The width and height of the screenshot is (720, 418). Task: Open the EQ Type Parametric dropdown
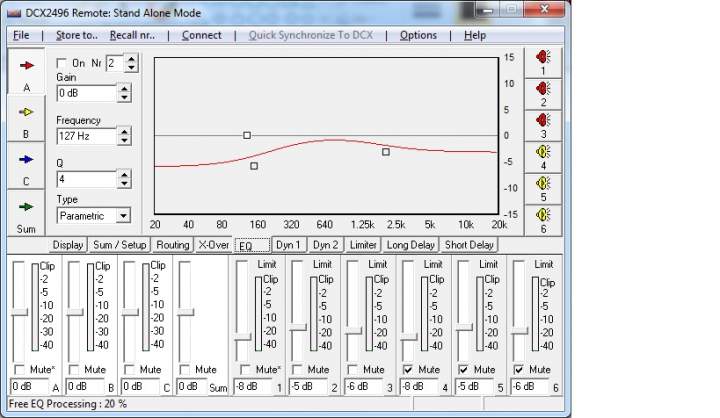coord(123,215)
